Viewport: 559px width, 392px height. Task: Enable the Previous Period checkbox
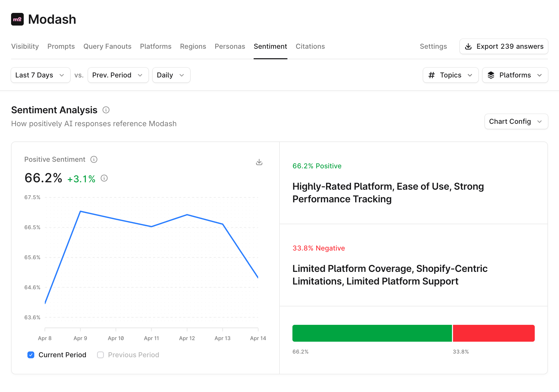coord(100,355)
